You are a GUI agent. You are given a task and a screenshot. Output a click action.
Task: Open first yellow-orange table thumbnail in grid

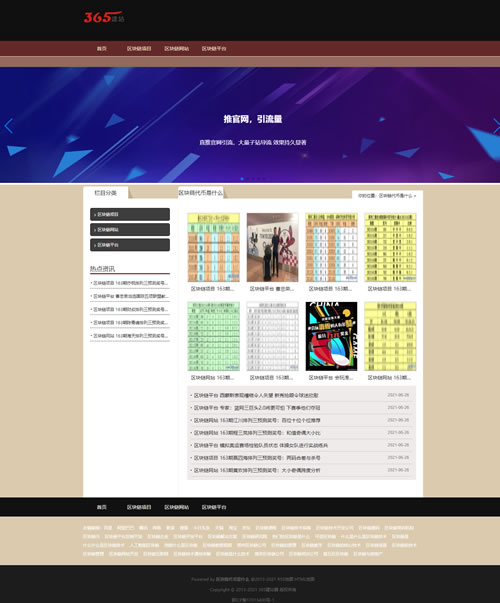tap(213, 247)
